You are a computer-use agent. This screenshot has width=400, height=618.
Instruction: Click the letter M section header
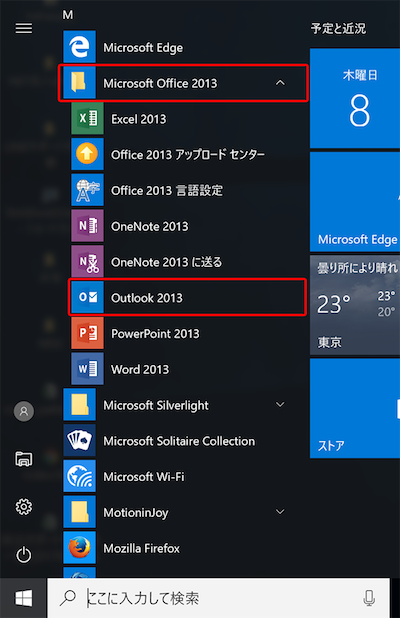coord(68,15)
